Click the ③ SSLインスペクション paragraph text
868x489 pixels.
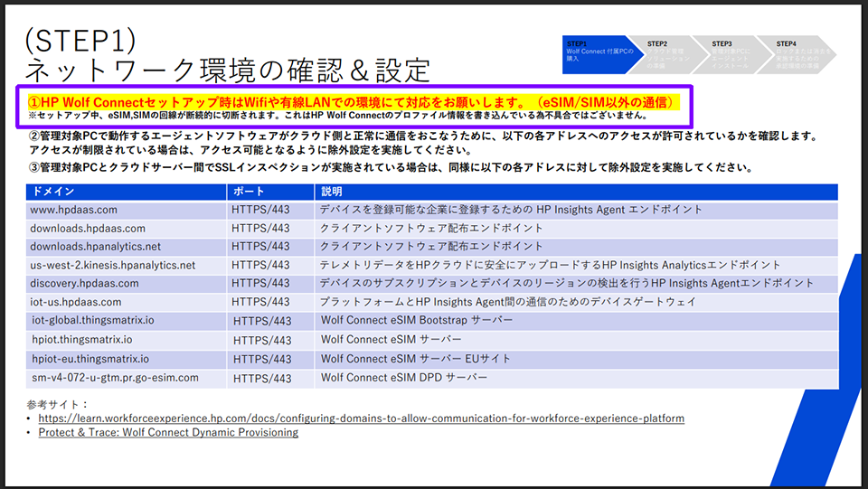pyautogui.click(x=391, y=167)
